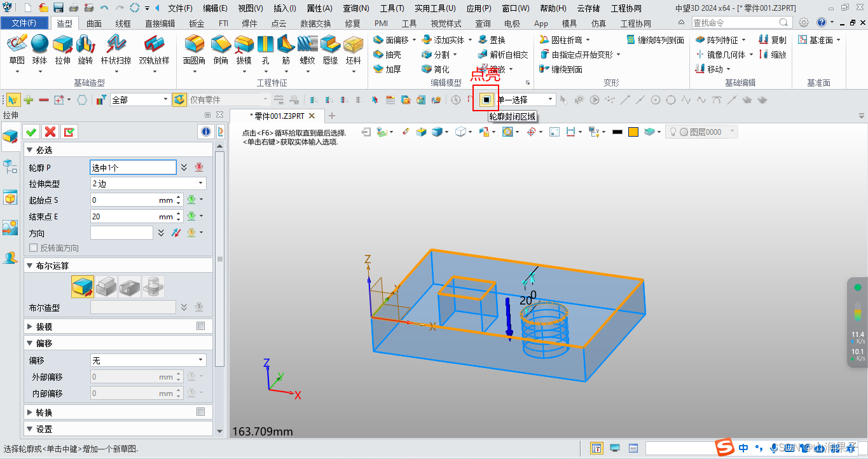Click the 复制 command in 基础编辑
Viewport: 868px width, 459px height.
(773, 39)
